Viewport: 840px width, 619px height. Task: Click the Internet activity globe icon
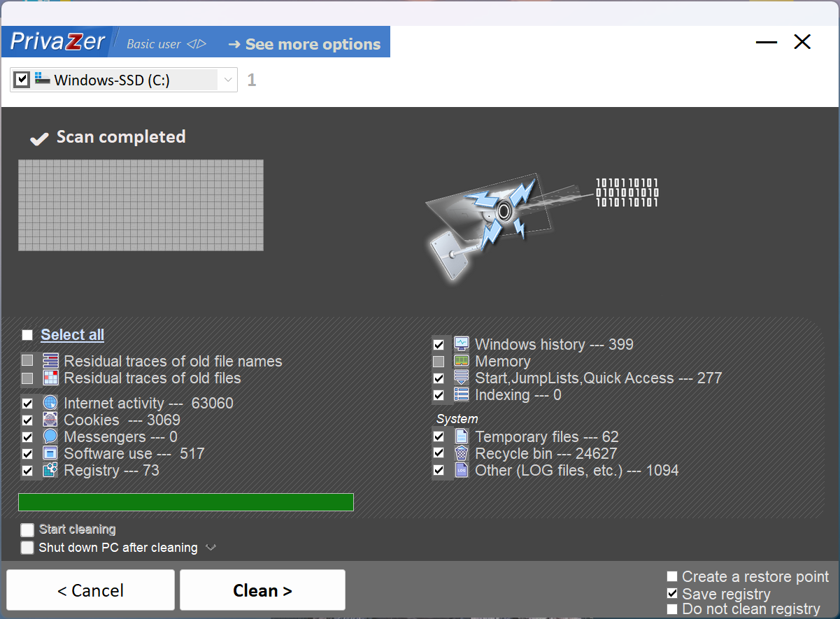pos(50,403)
